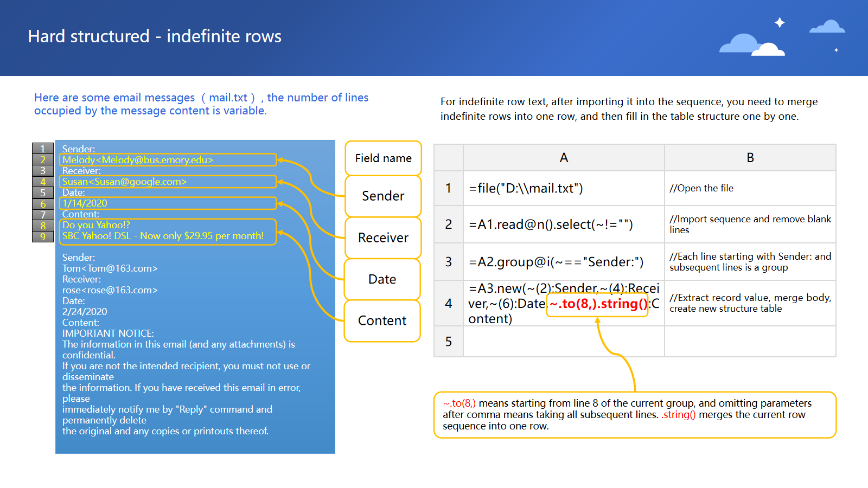This screenshot has width=868, height=488.
Task: Click the large cloud icon in the header
Action: 751,45
